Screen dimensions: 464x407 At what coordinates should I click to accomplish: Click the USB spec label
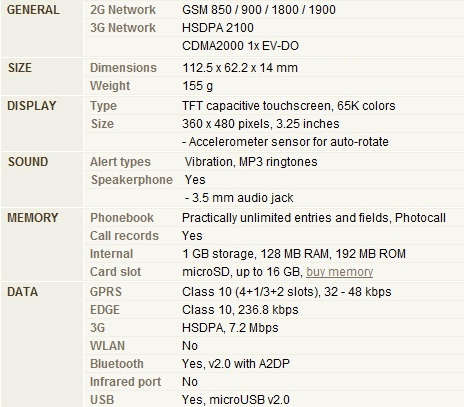pyautogui.click(x=102, y=400)
